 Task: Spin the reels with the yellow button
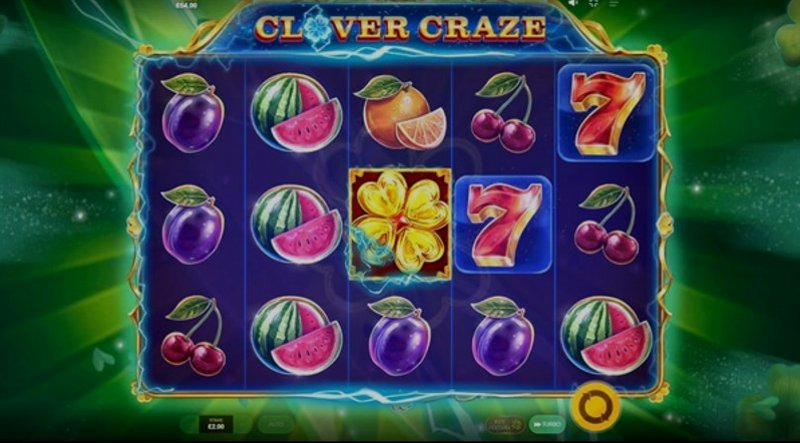(594, 407)
